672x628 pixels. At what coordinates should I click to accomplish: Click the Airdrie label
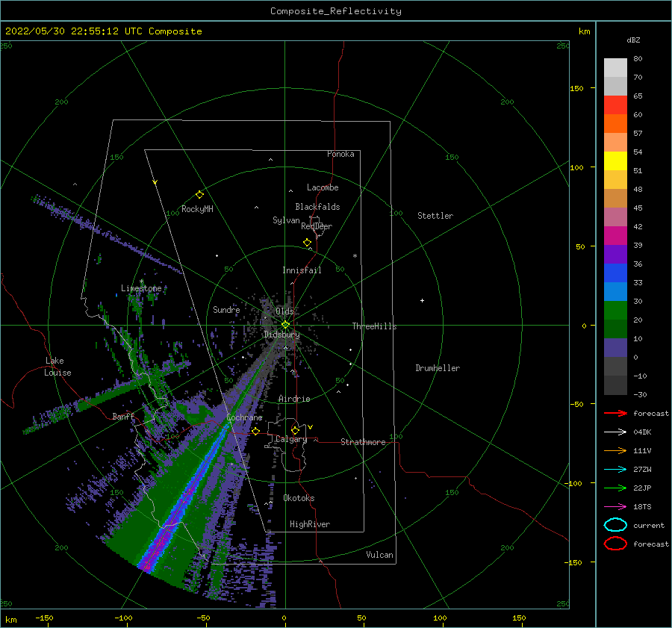click(x=294, y=399)
